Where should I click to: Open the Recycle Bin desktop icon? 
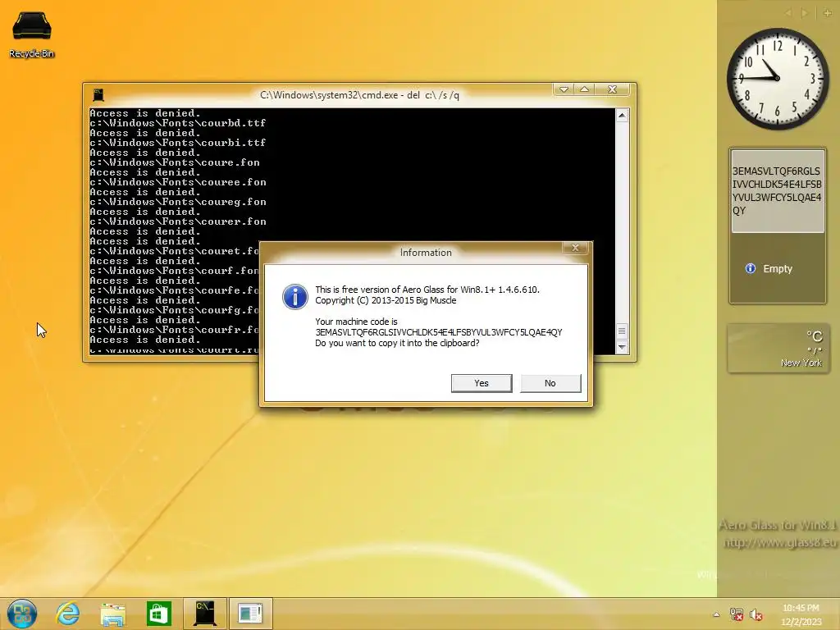click(x=32, y=33)
